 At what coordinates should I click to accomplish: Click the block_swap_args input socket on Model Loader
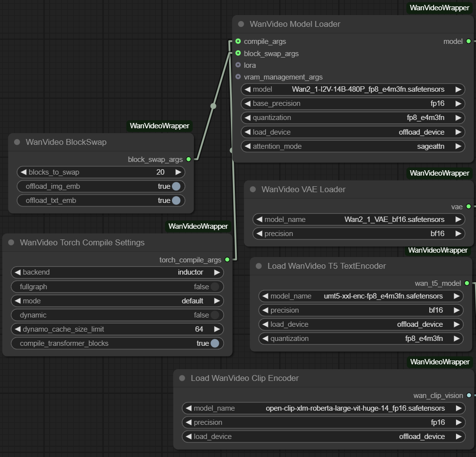pos(238,53)
